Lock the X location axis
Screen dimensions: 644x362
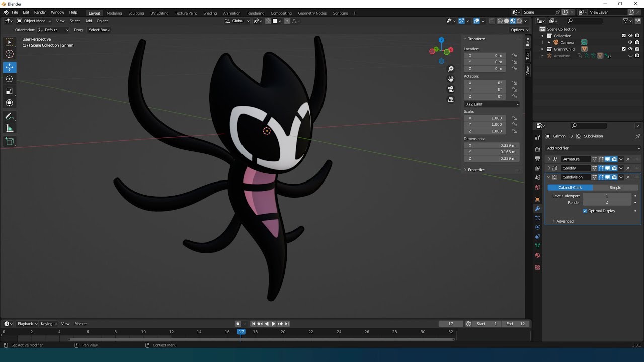tap(515, 56)
